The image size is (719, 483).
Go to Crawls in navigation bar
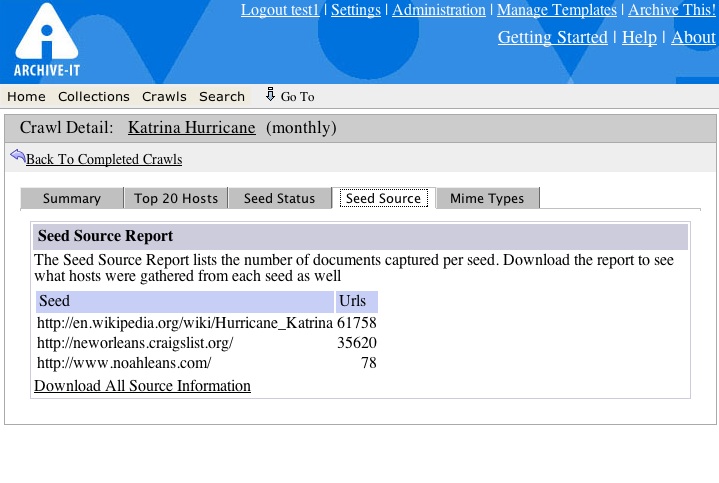point(164,97)
